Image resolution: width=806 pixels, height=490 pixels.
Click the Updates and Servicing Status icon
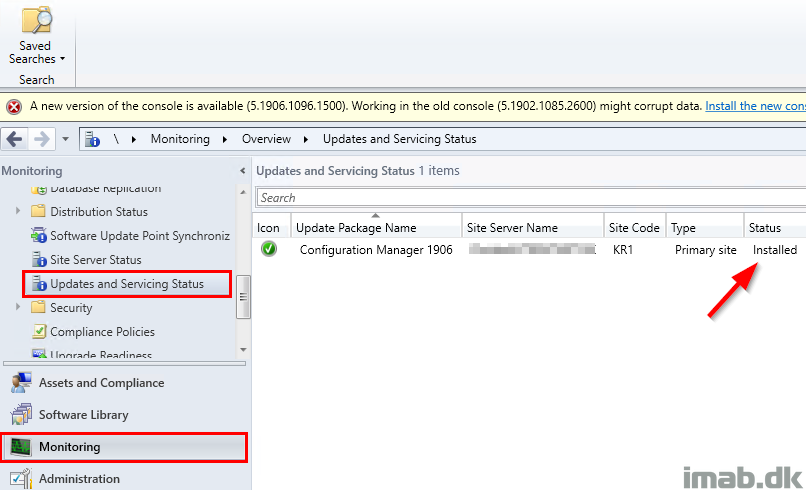39,284
